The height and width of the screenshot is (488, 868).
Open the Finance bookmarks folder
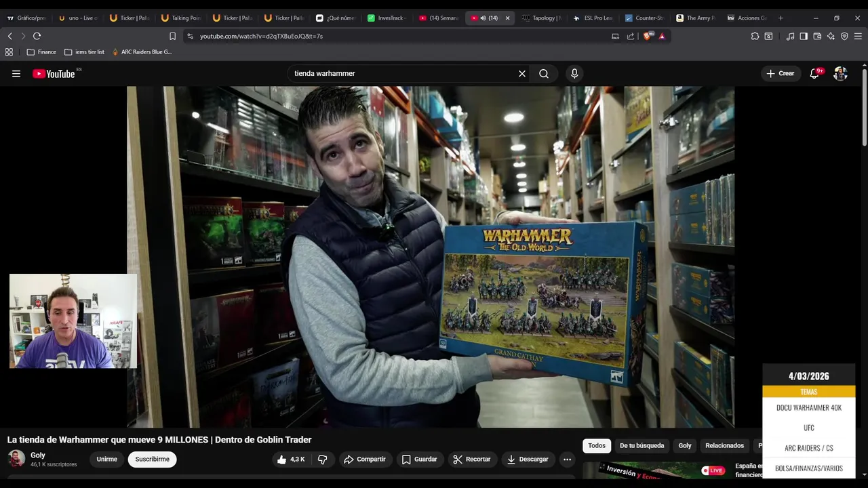pos(41,52)
